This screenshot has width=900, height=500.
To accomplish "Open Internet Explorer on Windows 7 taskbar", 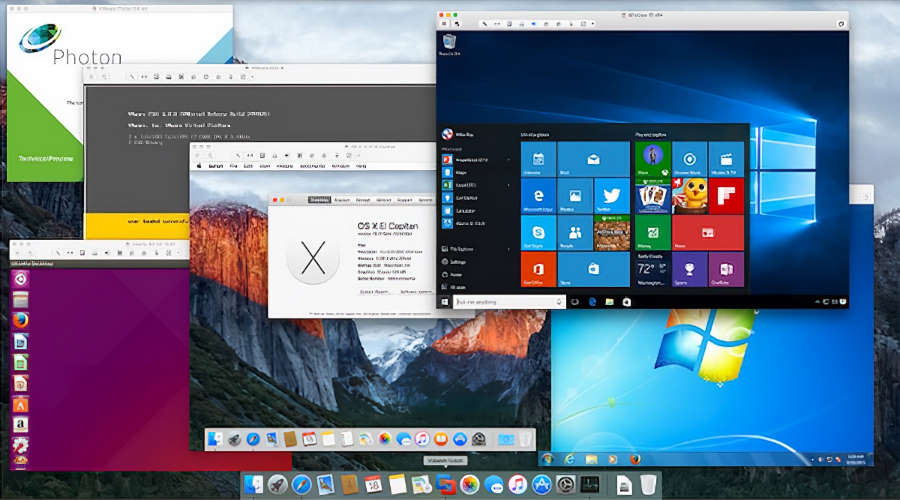I will pyautogui.click(x=569, y=459).
